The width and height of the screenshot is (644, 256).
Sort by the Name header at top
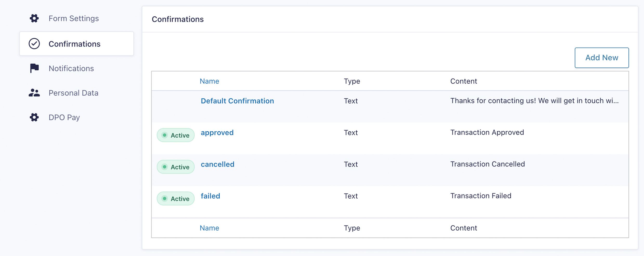point(209,81)
